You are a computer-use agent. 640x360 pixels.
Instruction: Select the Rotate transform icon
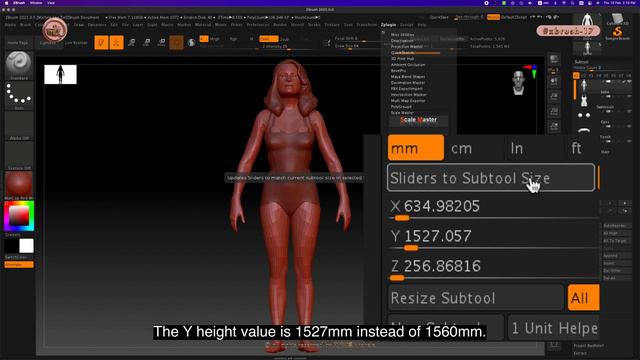tap(162, 42)
